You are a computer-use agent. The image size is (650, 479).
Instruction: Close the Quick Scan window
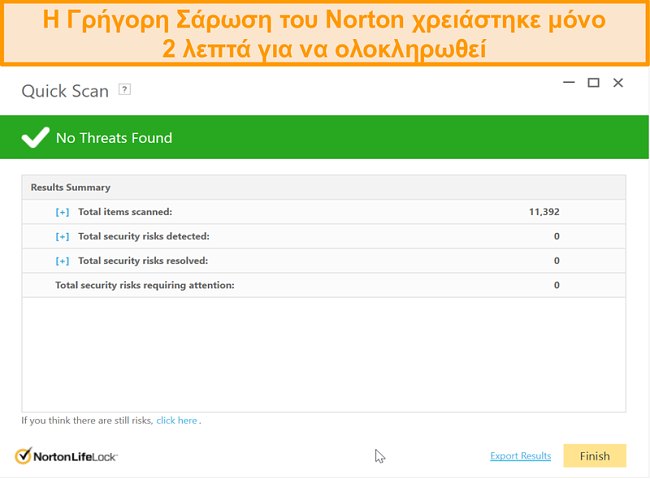tap(618, 83)
